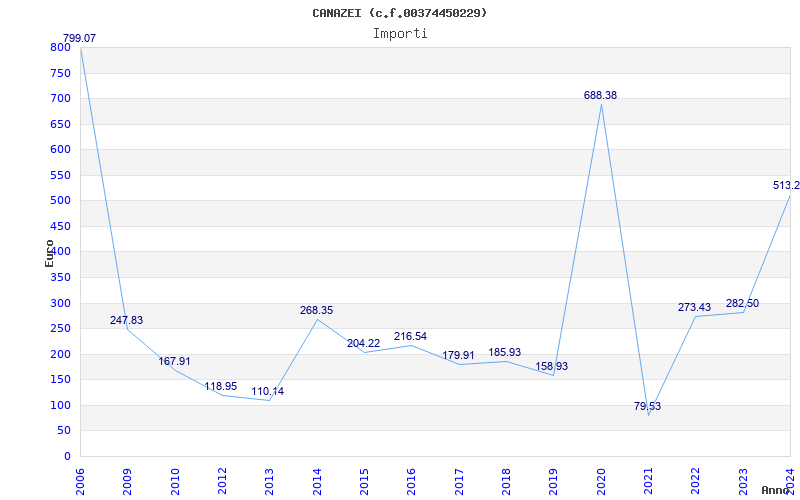800x500 pixels.
Task: Click the 110.14 data label
Action: pos(268,391)
